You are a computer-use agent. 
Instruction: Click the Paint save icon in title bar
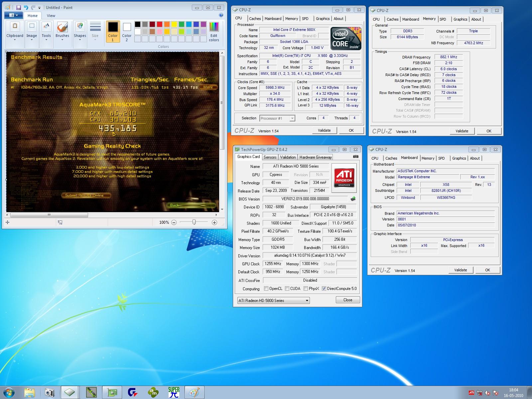coord(19,7)
